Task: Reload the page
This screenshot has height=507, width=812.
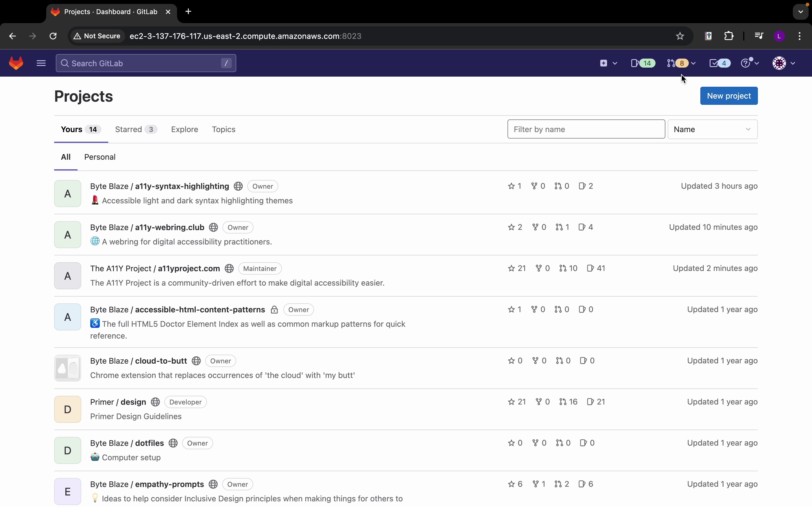Action: [53, 36]
